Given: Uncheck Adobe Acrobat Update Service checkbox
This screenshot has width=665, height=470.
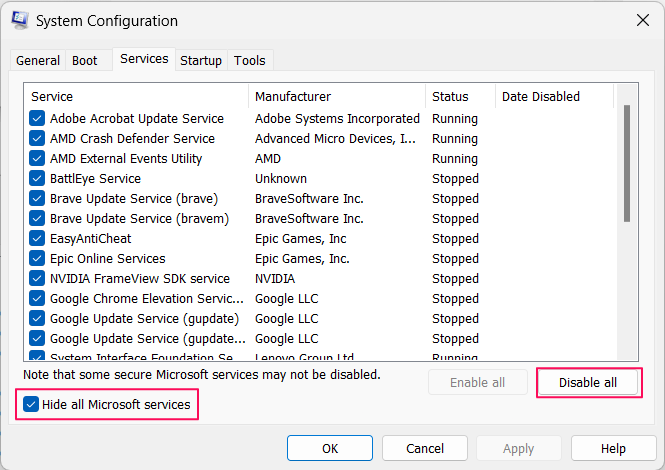Looking at the screenshot, I should point(37,119).
